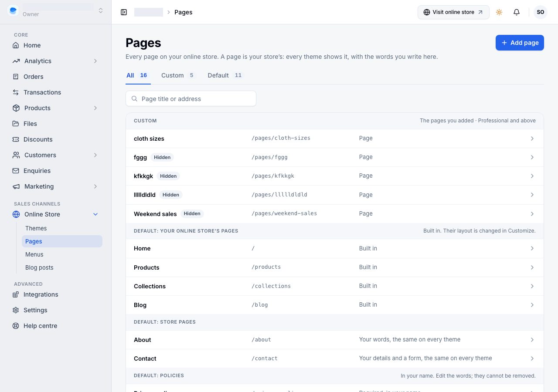The width and height of the screenshot is (558, 392).
Task: Open Weekend sales row chevron
Action: (532, 214)
